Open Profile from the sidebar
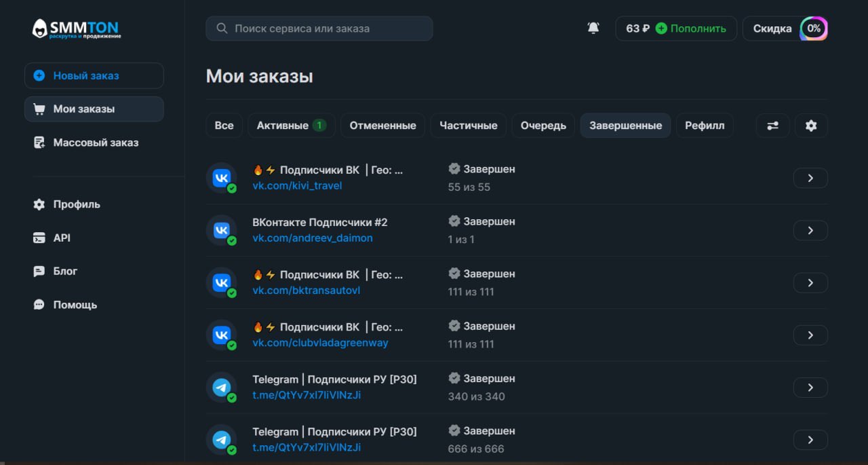The height and width of the screenshot is (465, 868). [76, 204]
